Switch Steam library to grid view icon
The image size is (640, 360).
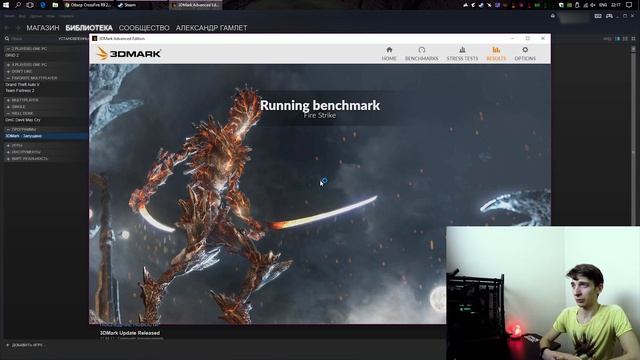click(x=633, y=39)
